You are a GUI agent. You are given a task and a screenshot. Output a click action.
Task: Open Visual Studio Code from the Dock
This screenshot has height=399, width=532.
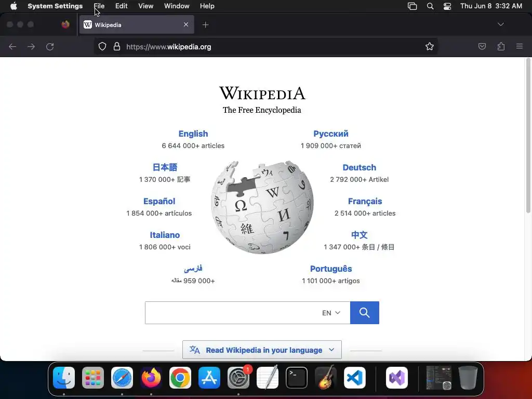(354, 378)
